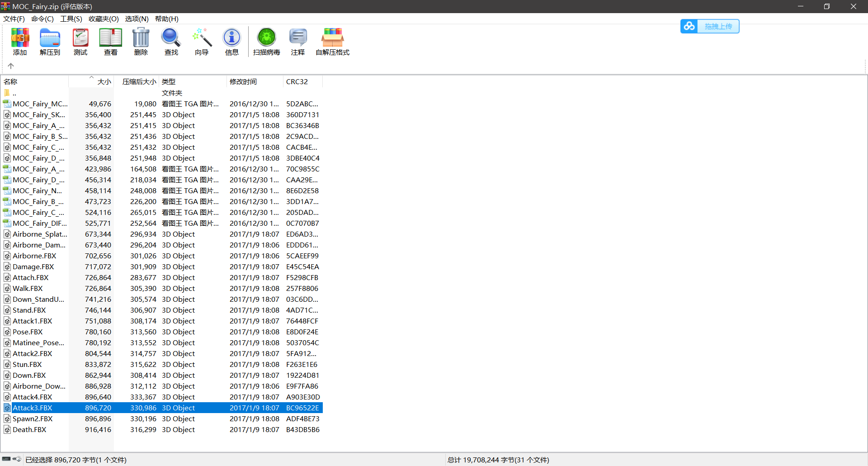Viewport: 868px width, 466px height.
Task: Select the Death.FBX file row
Action: tap(29, 430)
